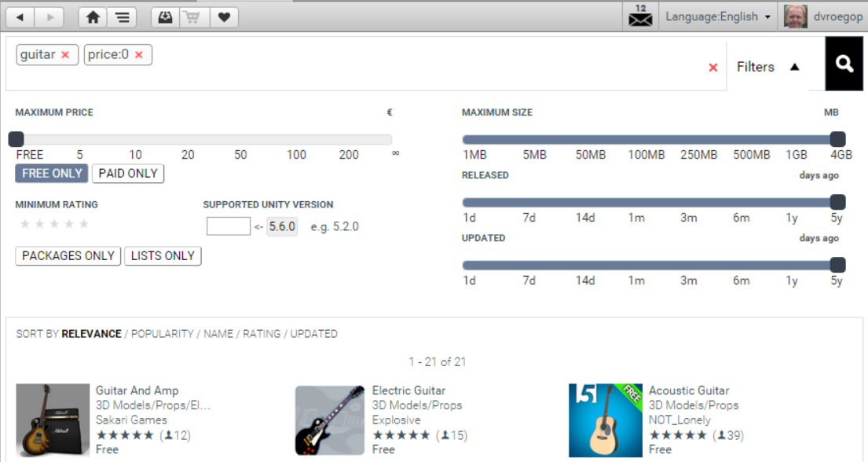Click the FREE label on price scale
The height and width of the screenshot is (462, 868).
click(x=29, y=155)
